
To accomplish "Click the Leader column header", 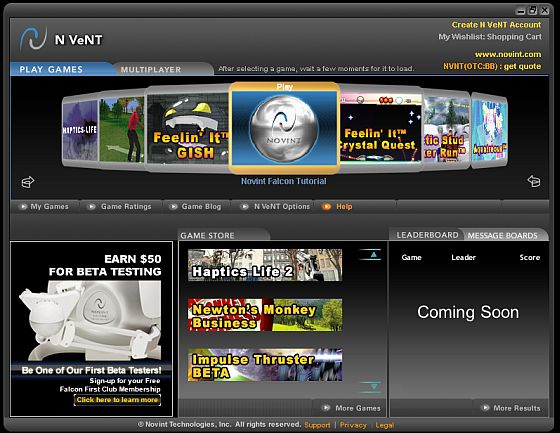I will (x=463, y=257).
